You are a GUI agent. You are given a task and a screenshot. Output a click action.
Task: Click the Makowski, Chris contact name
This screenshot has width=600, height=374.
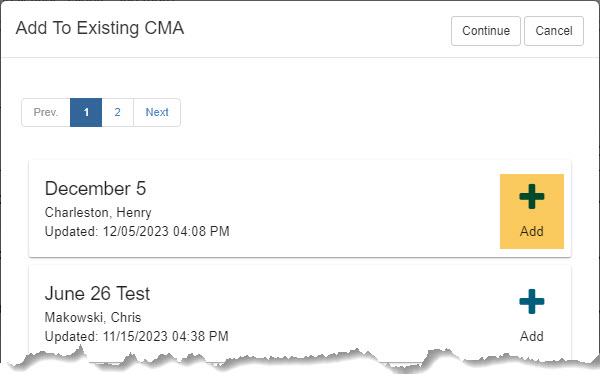click(x=93, y=317)
